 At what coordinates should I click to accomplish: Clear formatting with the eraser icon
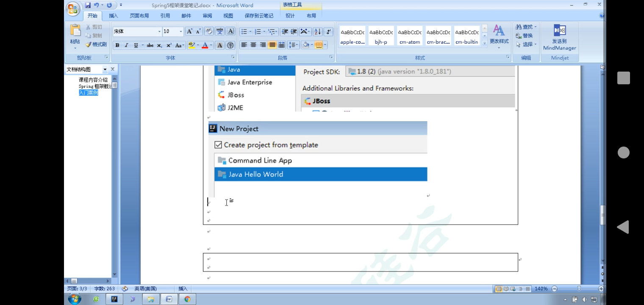pos(209,31)
